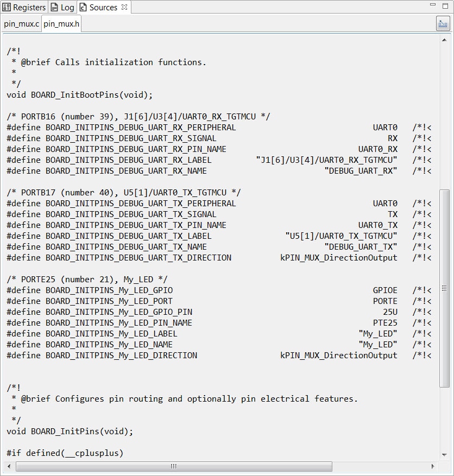Minimize the Sources view panel
Viewport: 454px width, 476px height.
tap(432, 5)
